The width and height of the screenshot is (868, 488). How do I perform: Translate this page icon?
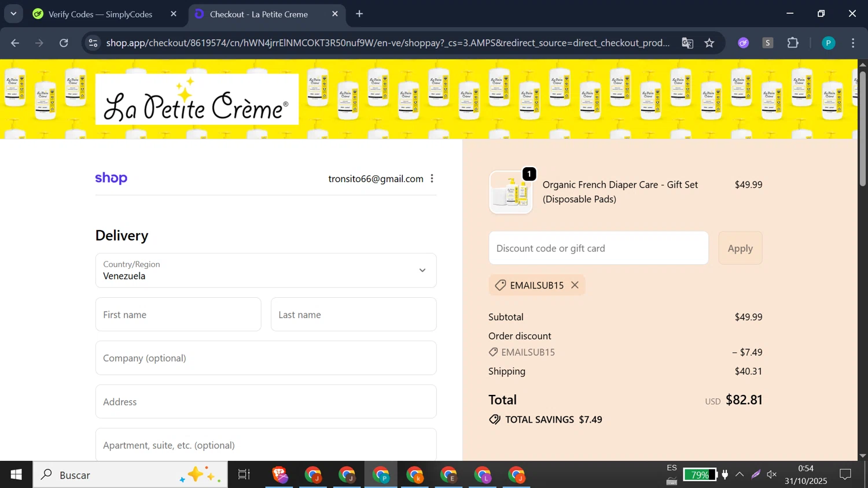[x=687, y=43]
